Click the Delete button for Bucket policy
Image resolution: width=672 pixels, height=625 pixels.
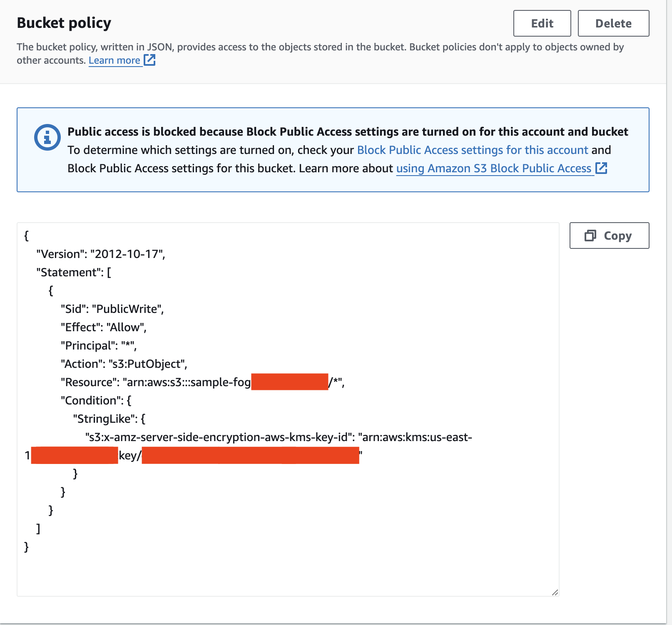pyautogui.click(x=613, y=23)
